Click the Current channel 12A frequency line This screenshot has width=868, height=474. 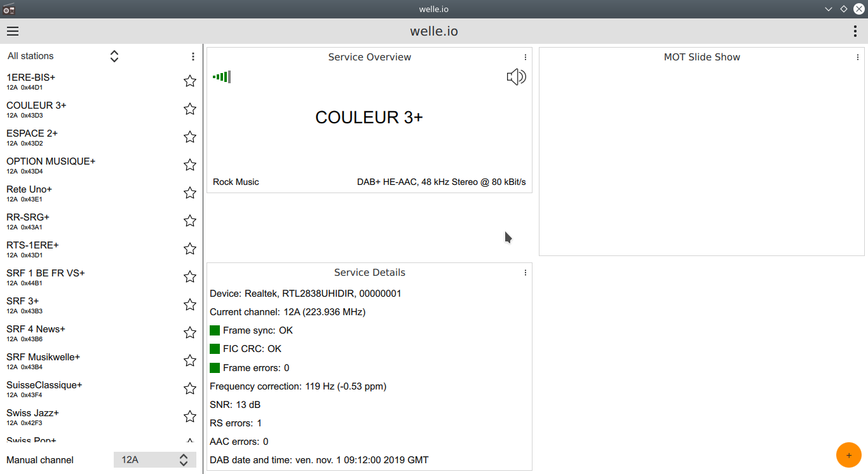(x=288, y=312)
